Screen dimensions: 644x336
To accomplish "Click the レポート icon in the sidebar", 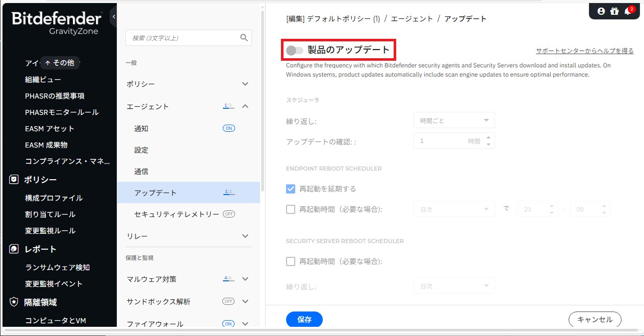I will [14, 249].
